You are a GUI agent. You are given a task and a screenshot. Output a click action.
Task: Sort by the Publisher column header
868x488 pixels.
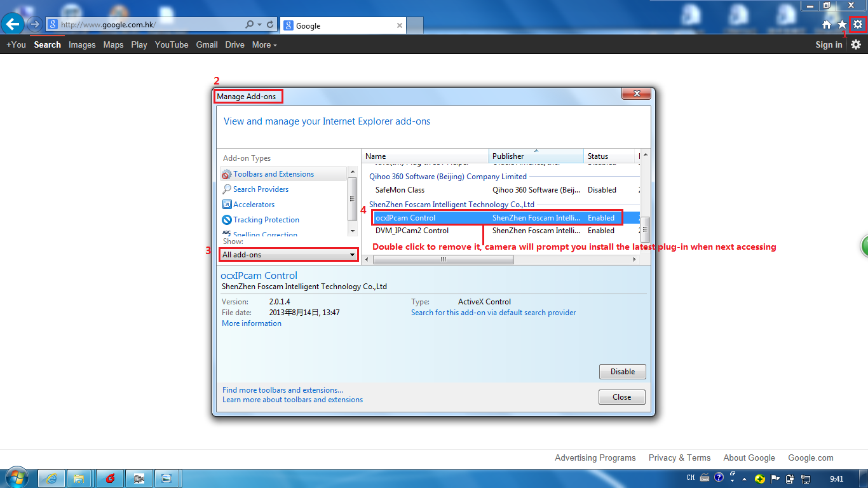point(536,156)
